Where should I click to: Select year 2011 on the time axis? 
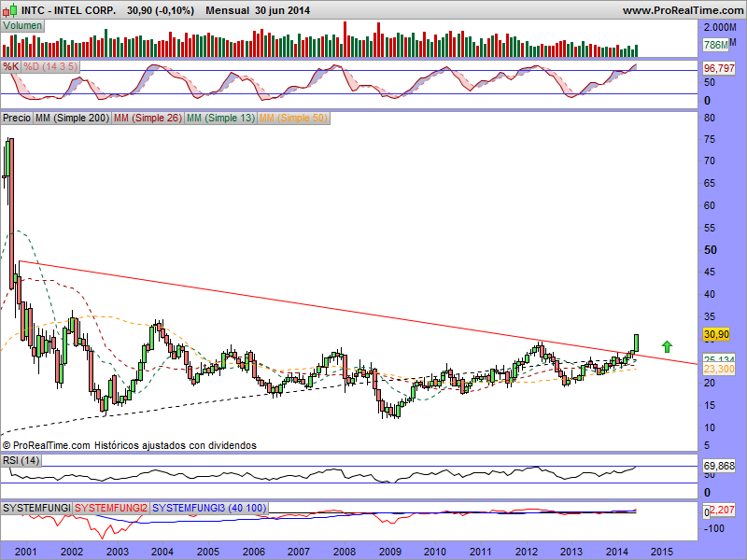tap(481, 552)
